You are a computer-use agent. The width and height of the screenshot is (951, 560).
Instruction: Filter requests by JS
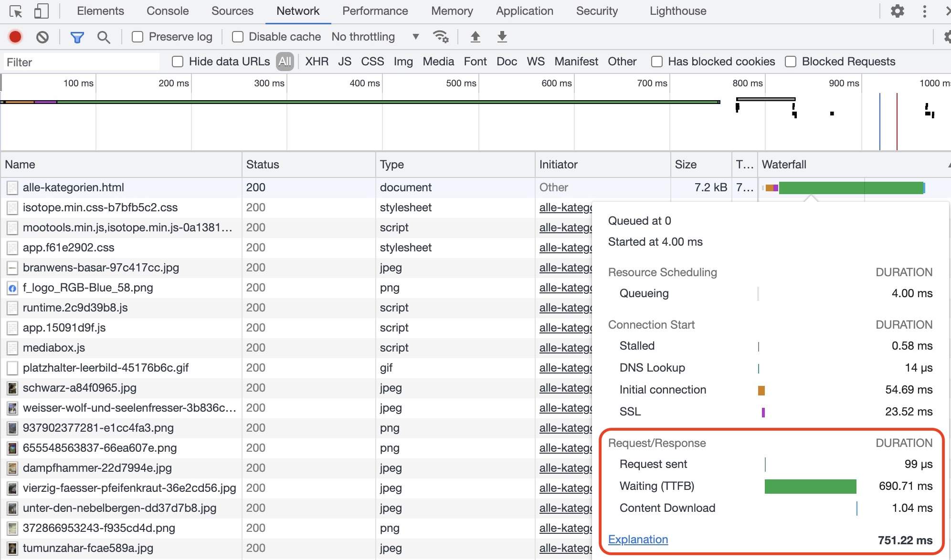click(345, 62)
